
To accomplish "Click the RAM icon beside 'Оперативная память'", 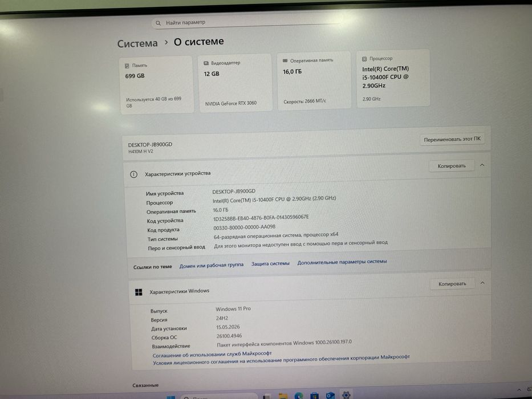I will pos(285,61).
